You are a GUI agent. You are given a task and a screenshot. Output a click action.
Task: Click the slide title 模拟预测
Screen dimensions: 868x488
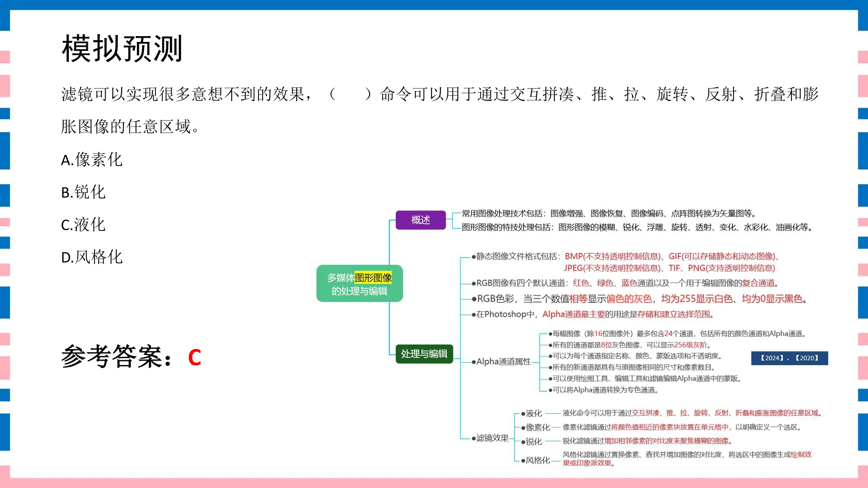click(122, 49)
